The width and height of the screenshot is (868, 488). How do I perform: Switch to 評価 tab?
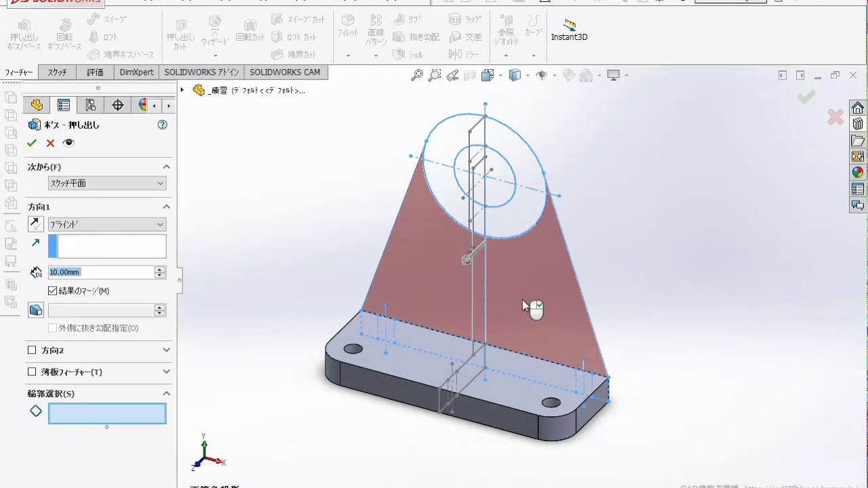coord(96,73)
